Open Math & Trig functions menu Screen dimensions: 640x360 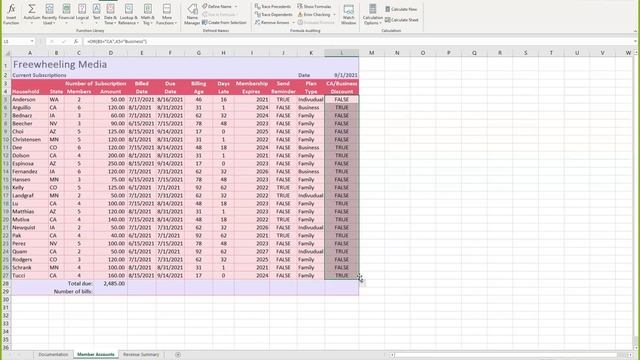[147, 14]
